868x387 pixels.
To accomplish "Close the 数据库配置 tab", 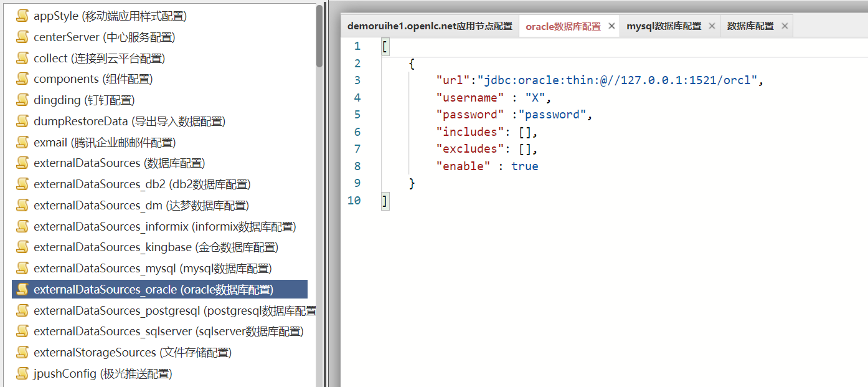I will [785, 26].
